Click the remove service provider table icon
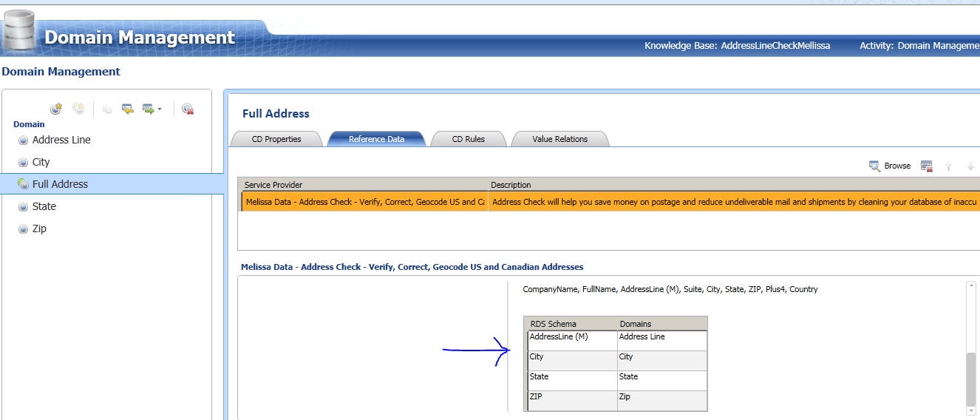980x420 pixels. tap(927, 166)
